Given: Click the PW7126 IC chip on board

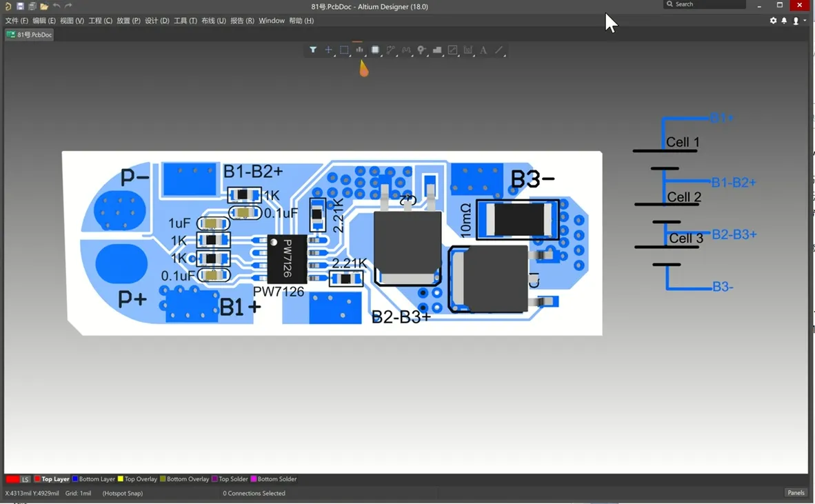Looking at the screenshot, I should tap(286, 259).
